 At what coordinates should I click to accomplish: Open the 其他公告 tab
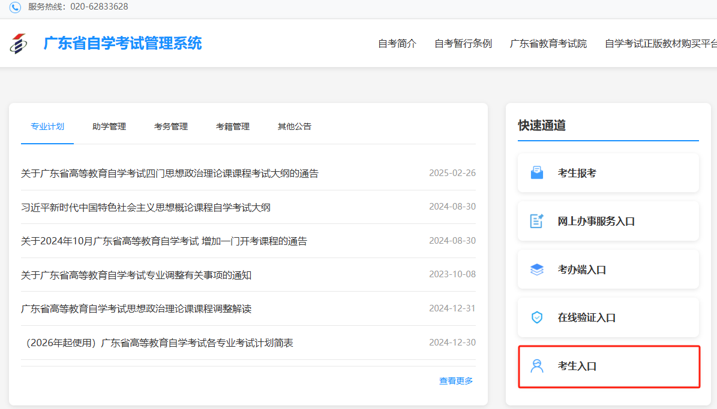pyautogui.click(x=294, y=127)
